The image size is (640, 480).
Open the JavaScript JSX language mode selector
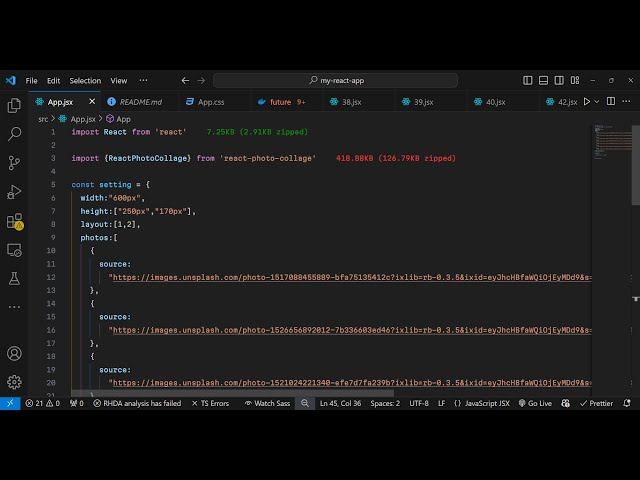point(481,403)
